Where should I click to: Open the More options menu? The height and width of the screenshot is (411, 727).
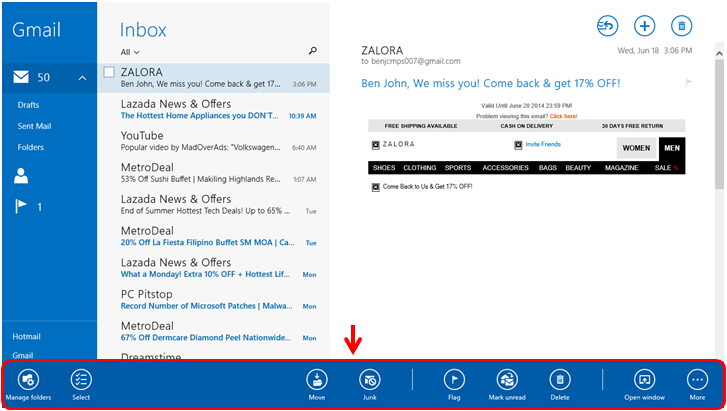[x=697, y=385]
